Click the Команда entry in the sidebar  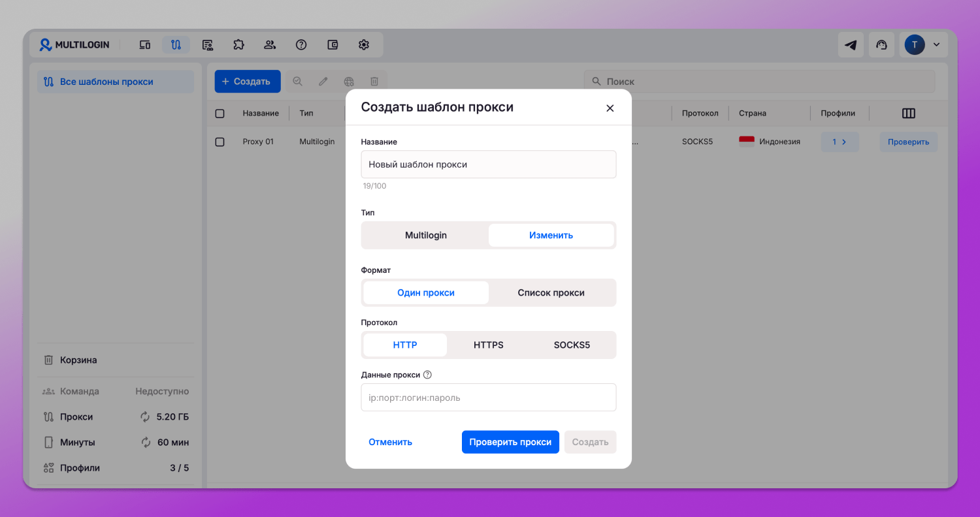(x=80, y=392)
